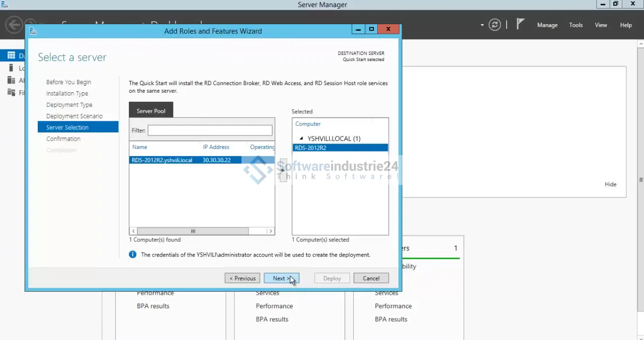This screenshot has width=644, height=340.
Task: Collapse the YSHVILI.LOCAL tree node
Action: point(301,139)
